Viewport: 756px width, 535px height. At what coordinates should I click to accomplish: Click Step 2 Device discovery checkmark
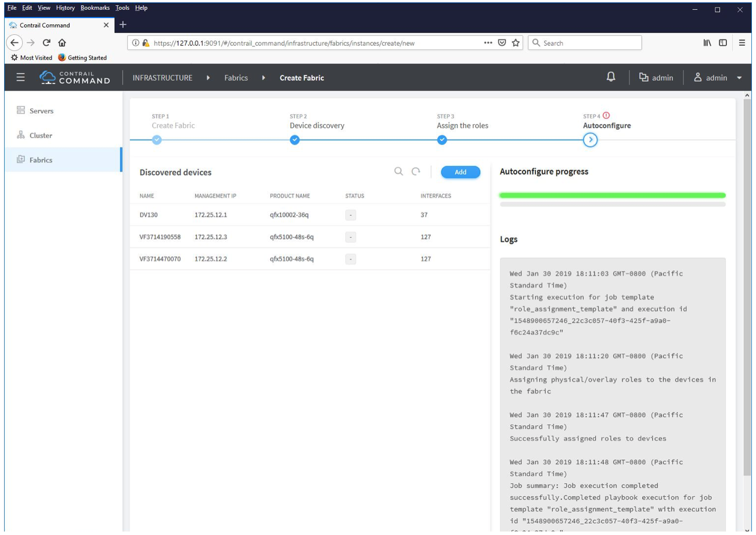294,140
